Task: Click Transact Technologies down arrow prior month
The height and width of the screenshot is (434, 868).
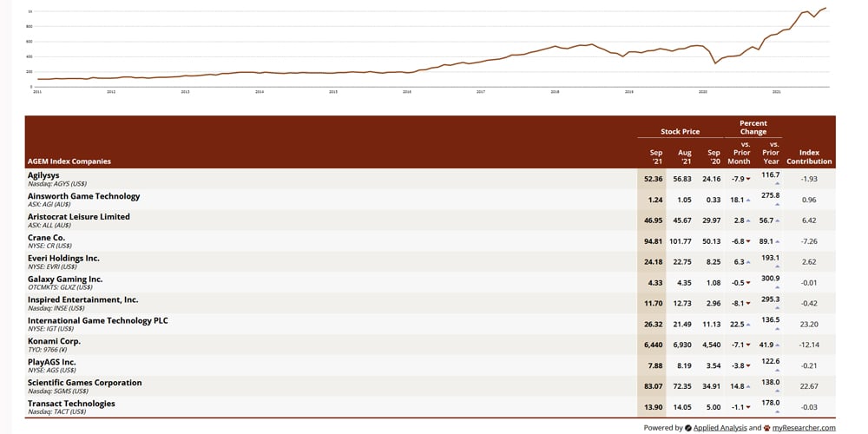Action: (x=748, y=407)
